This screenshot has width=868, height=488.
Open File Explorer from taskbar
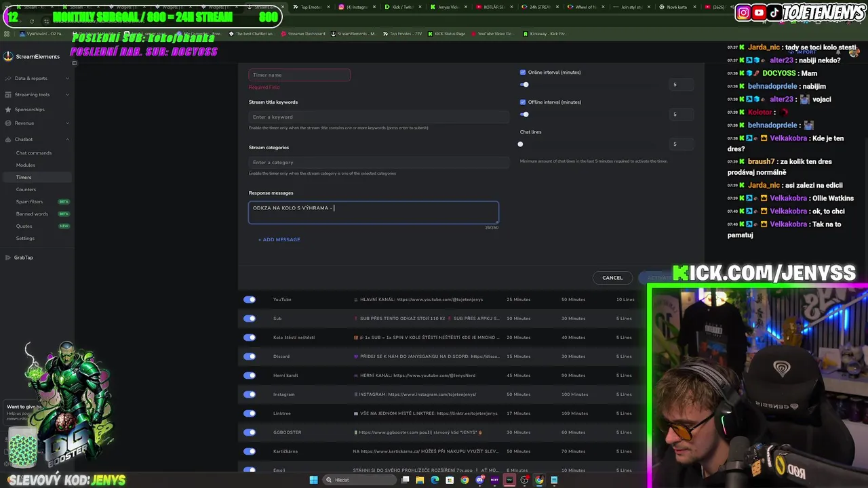point(420,480)
